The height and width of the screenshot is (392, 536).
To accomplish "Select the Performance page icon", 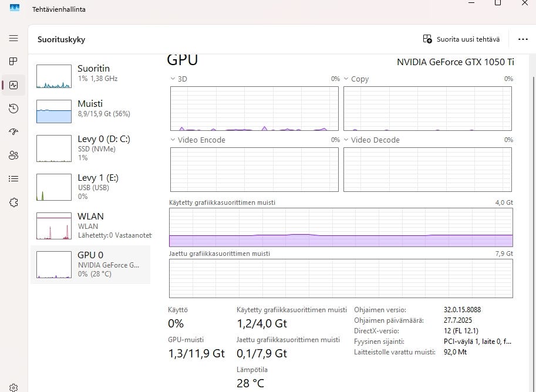I will click(14, 85).
